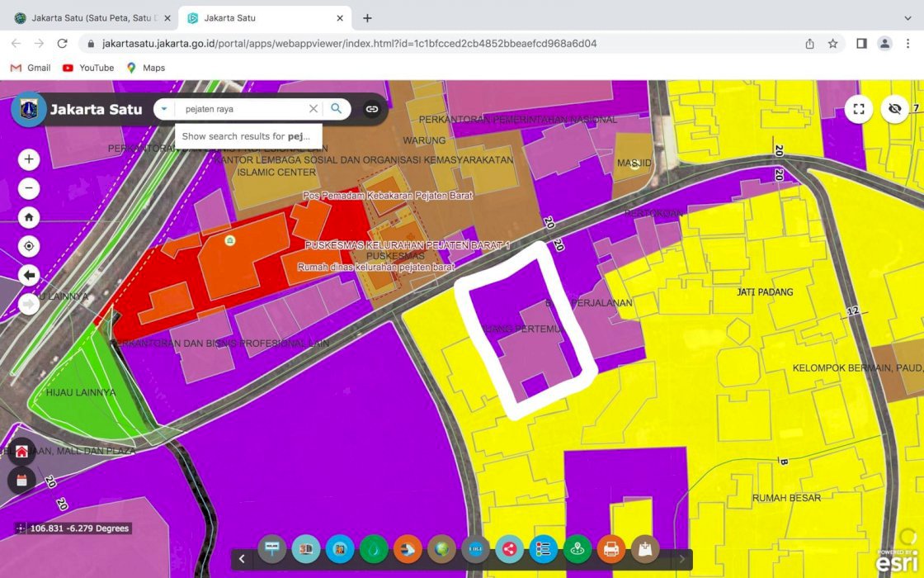Go back to the previous map extent
924x578 pixels.
pos(29,275)
